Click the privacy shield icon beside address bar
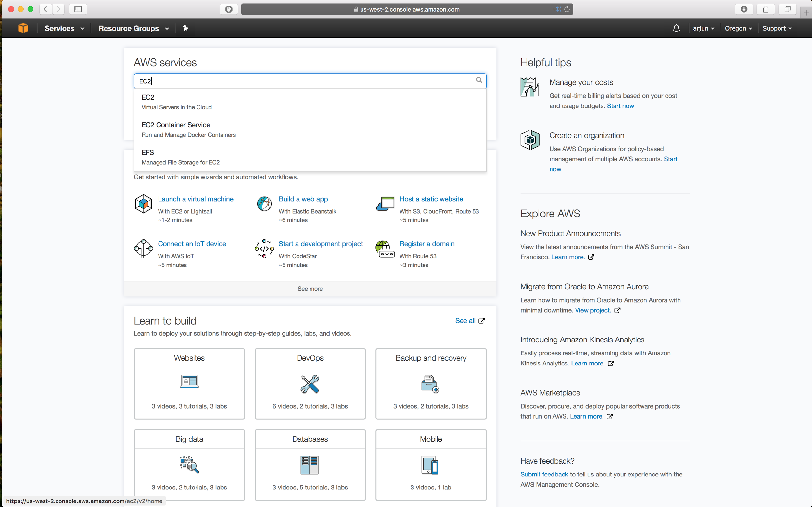The image size is (812, 507). (229, 9)
